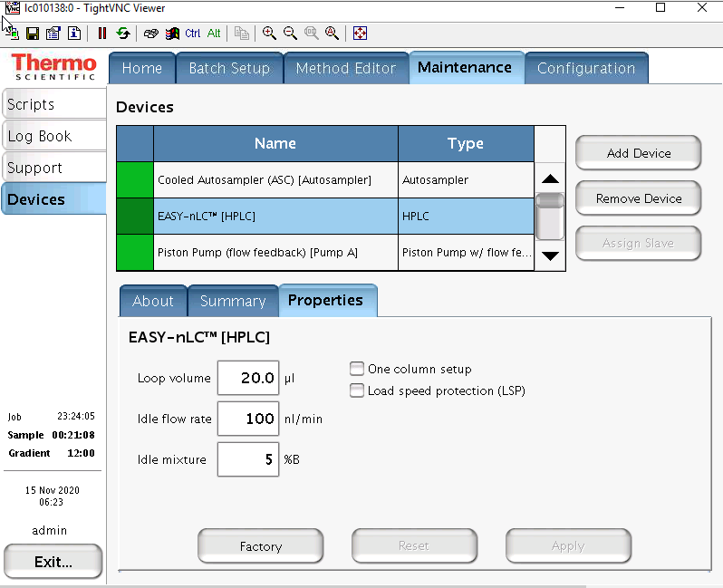Select the Piston Pump [Pump A] row

325,252
